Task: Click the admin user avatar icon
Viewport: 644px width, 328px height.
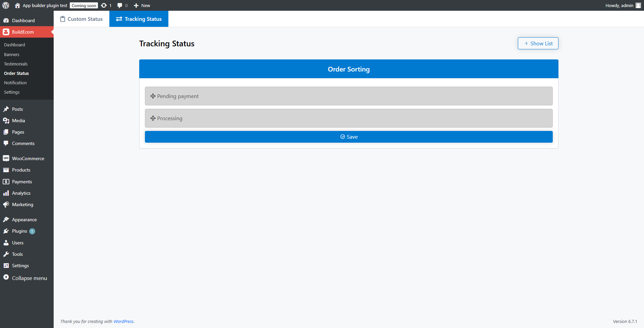Action: click(x=638, y=5)
